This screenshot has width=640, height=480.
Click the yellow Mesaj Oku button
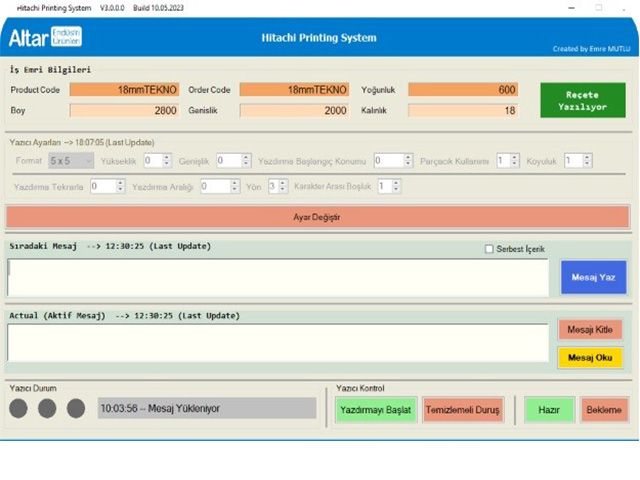(590, 358)
